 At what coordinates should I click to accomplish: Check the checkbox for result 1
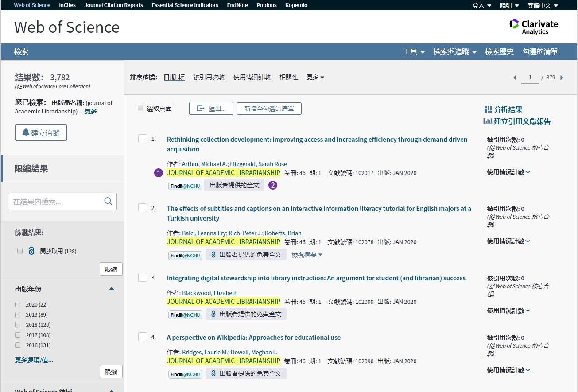(143, 139)
